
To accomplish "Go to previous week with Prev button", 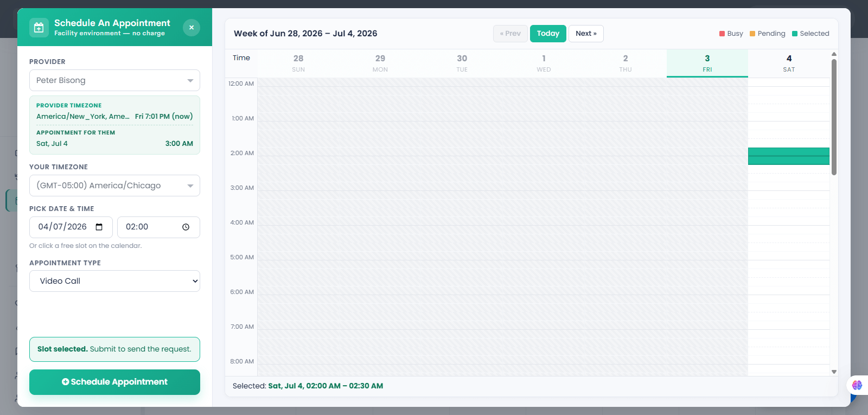I will [x=510, y=34].
